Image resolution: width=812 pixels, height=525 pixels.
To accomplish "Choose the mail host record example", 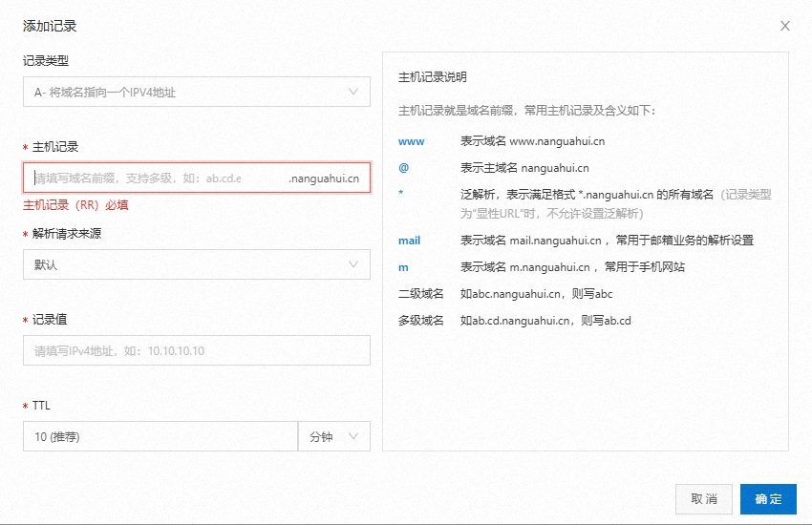I will click(409, 241).
